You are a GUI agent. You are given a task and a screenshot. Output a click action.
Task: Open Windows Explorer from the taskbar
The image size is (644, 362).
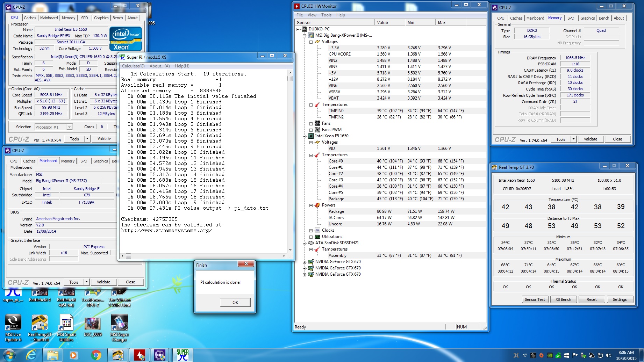pos(53,355)
